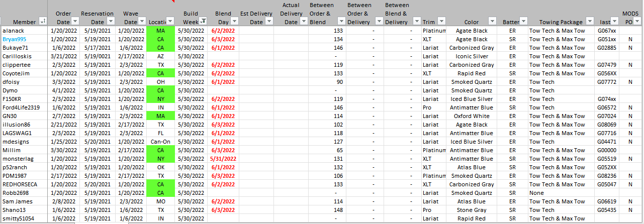Image resolution: width=644 pixels, height=224 pixels.
Task: Click the Blend Day filter arrow
Action: tap(233, 21)
